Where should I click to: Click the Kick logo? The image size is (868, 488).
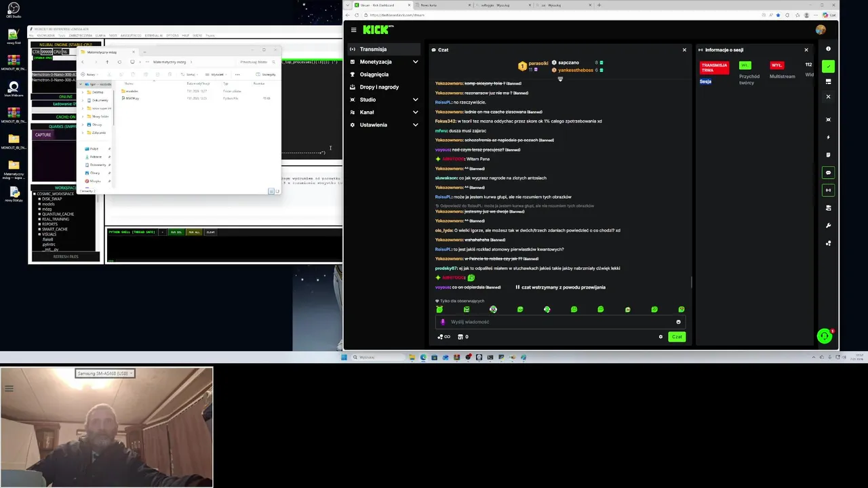click(x=378, y=29)
